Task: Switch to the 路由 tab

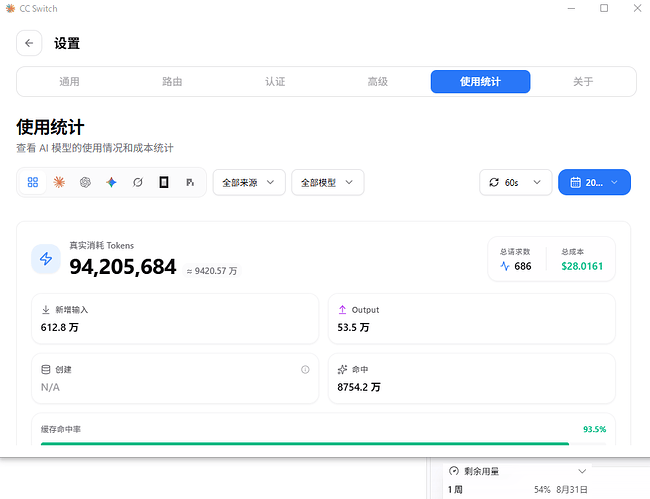Action: click(x=172, y=82)
